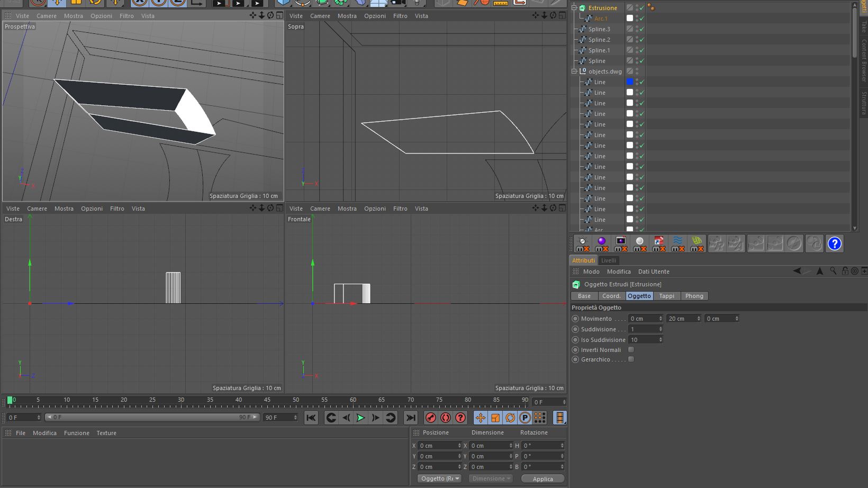This screenshot has width=868, height=488.
Task: Enable the Inverti Normali checkbox
Action: (x=631, y=349)
